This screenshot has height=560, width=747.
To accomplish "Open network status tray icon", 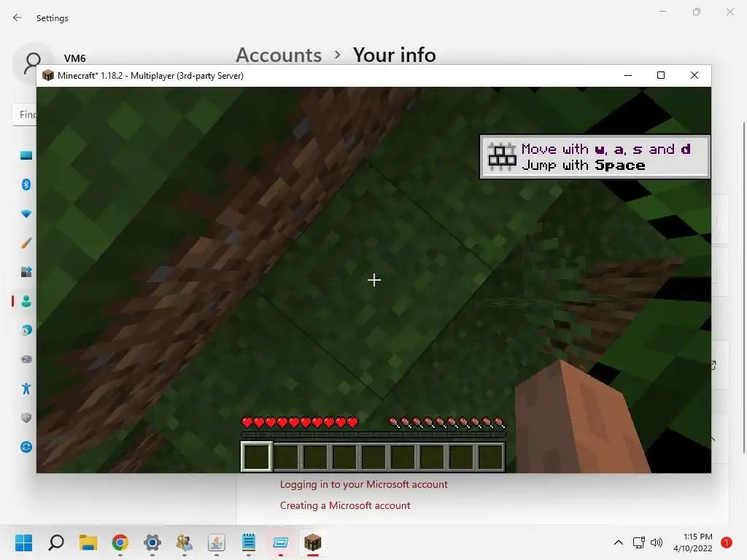I will [638, 542].
